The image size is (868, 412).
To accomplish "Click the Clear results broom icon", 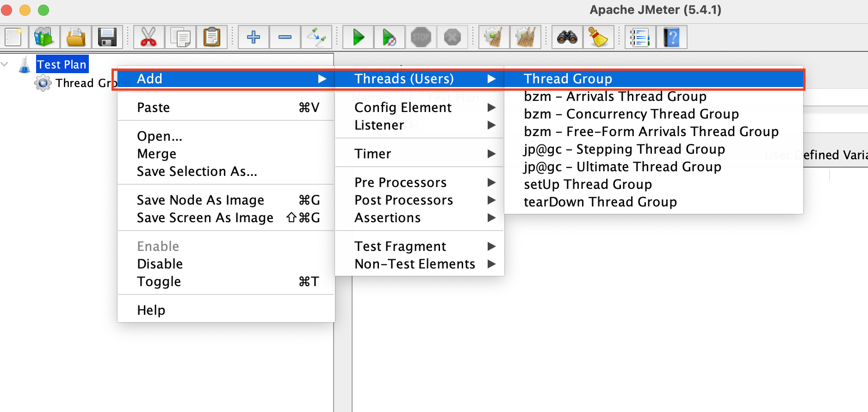I will [494, 37].
